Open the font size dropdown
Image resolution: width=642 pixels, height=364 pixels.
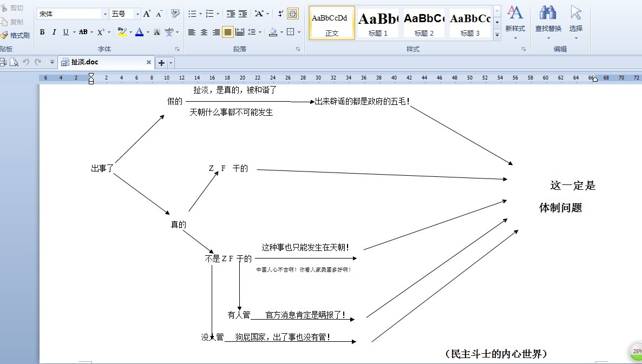coord(137,14)
